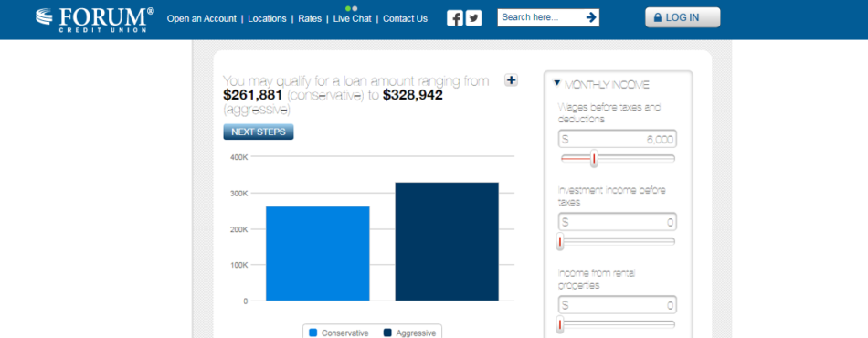This screenshot has height=338, width=868.
Task: Click the plus icon beside loan summary
Action: [512, 80]
